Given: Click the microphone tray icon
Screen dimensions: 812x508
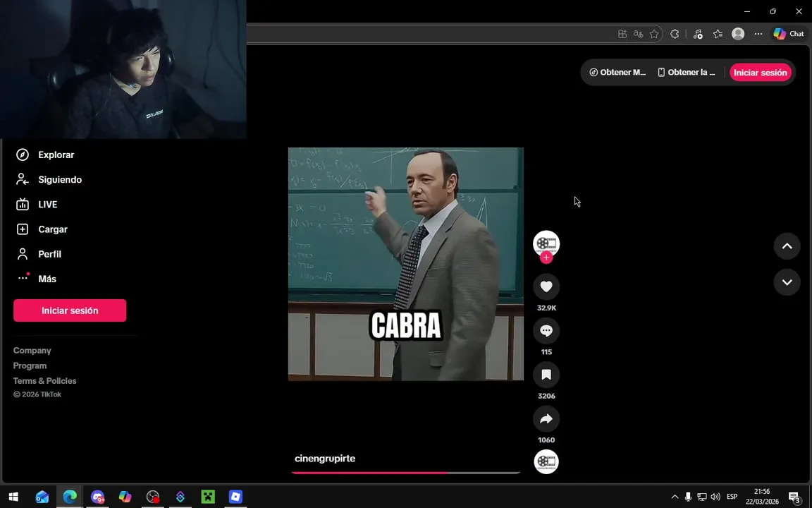Looking at the screenshot, I should tap(688, 497).
